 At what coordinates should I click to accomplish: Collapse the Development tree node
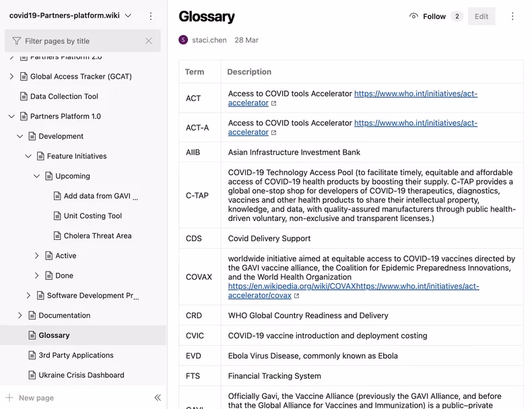click(20, 137)
